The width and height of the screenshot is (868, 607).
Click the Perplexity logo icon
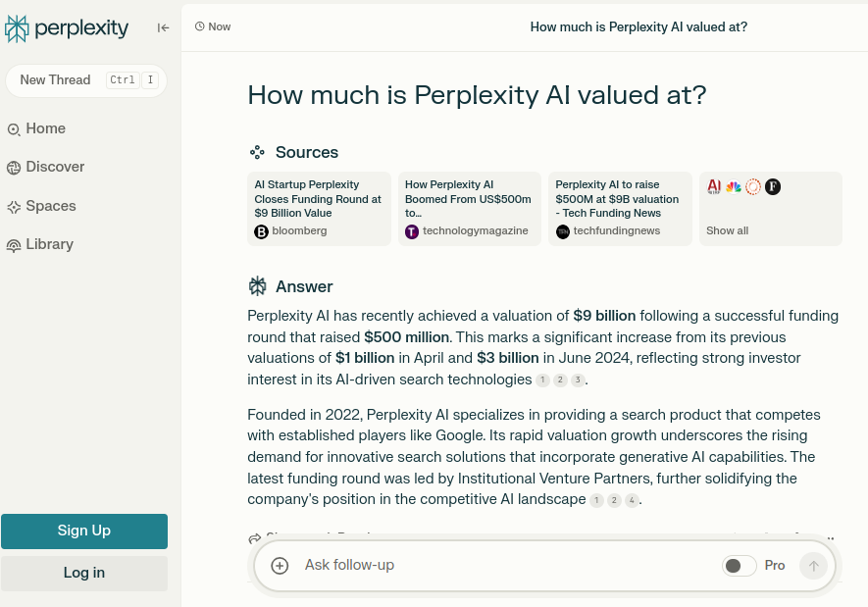tap(17, 28)
